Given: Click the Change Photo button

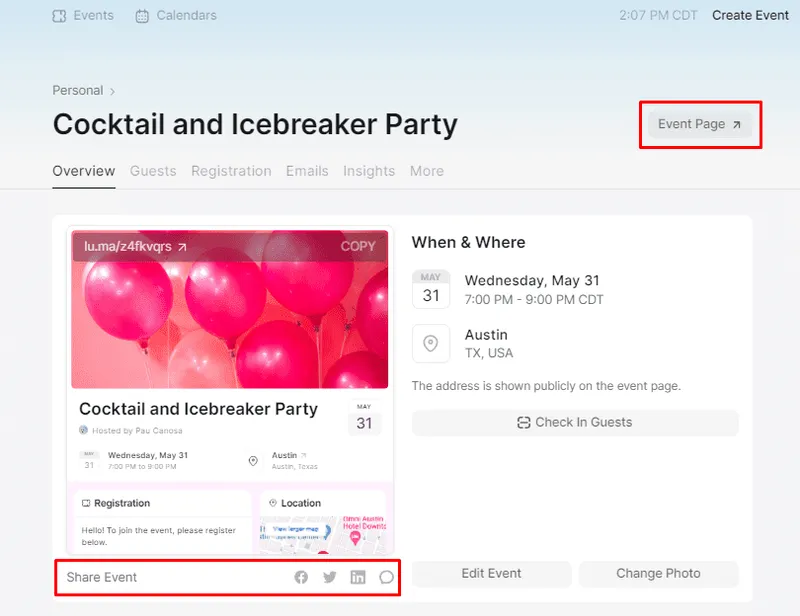Looking at the screenshot, I should click(x=658, y=574).
